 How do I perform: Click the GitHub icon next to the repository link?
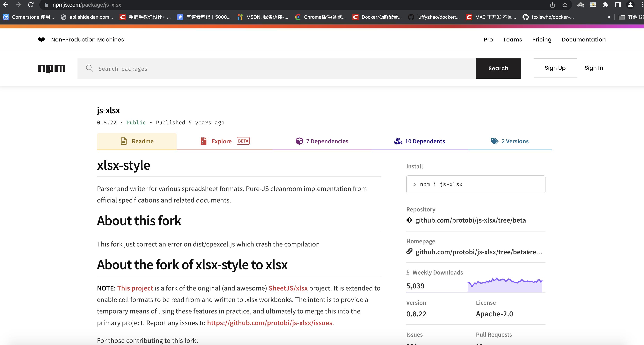tap(409, 220)
